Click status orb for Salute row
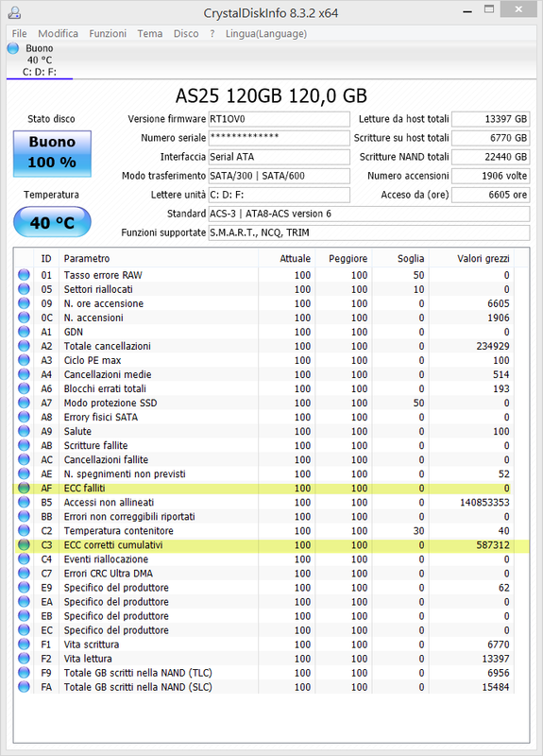The image size is (543, 756). (x=24, y=432)
